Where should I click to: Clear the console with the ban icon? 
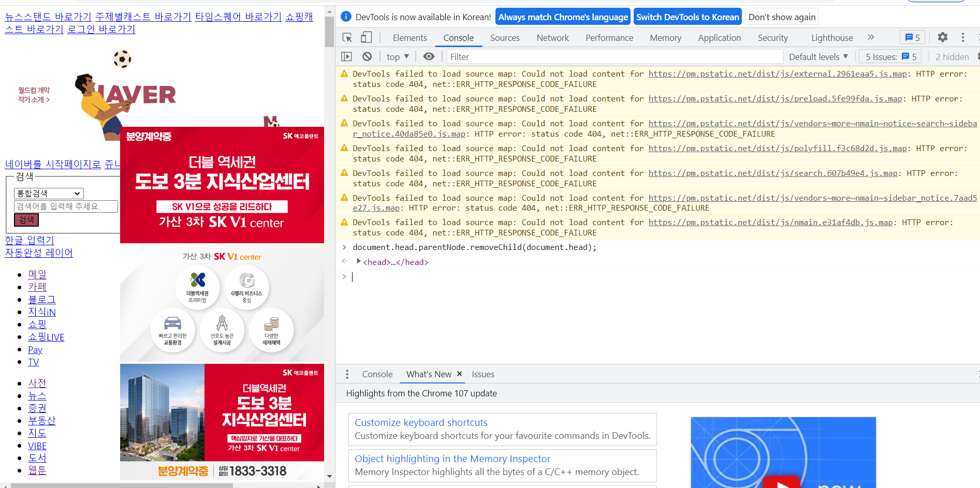tap(367, 56)
